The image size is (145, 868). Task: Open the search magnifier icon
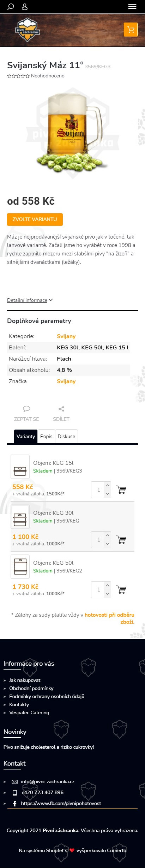pos(11,7)
